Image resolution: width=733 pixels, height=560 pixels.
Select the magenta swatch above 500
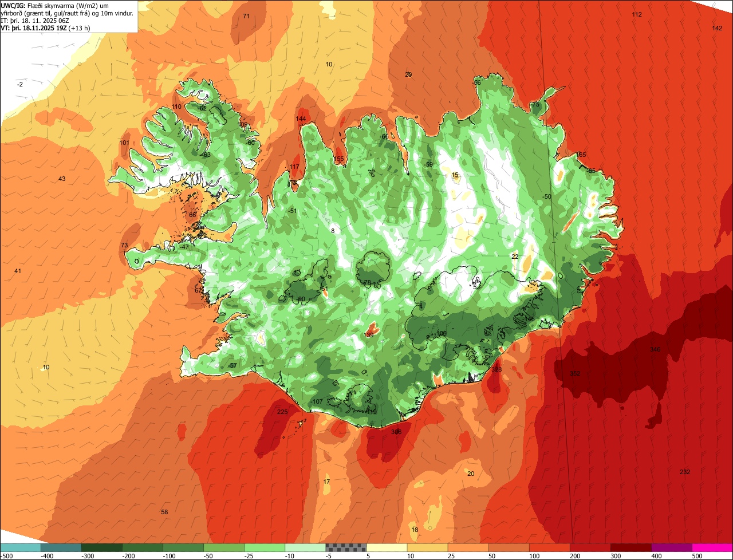712,547
